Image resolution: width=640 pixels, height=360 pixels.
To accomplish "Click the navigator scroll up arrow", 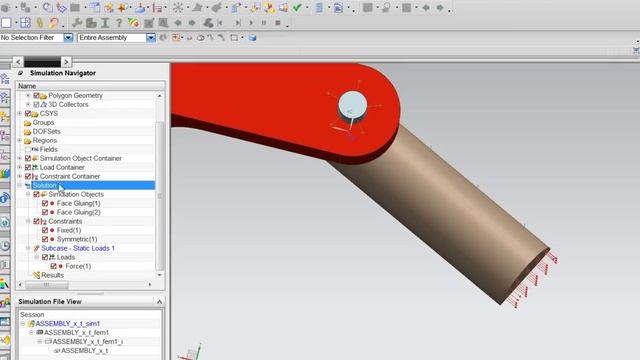I will (160, 96).
